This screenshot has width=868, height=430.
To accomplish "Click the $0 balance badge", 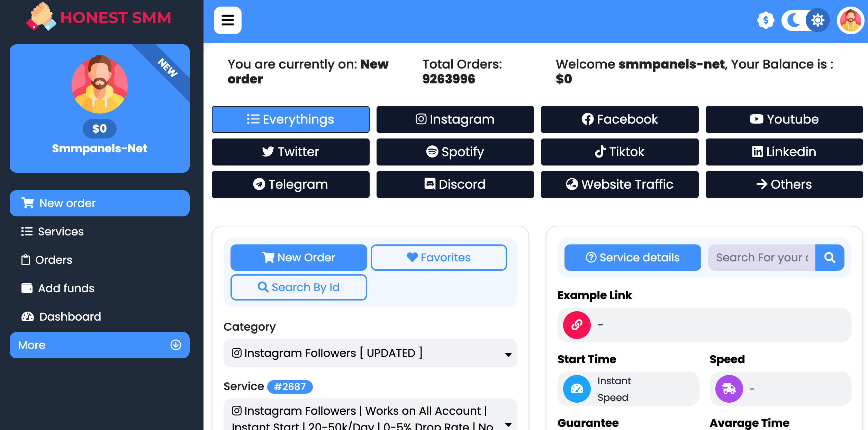I will [x=99, y=129].
